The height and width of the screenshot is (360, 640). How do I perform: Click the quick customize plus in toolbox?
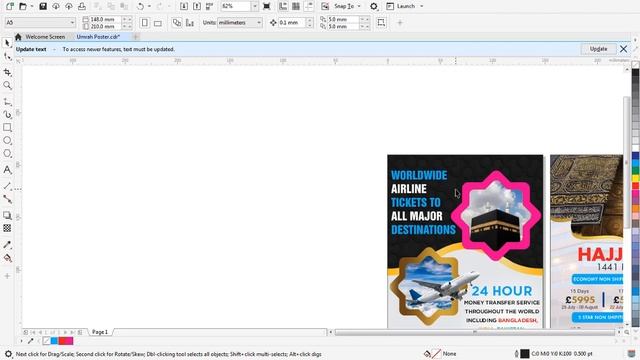click(7, 276)
